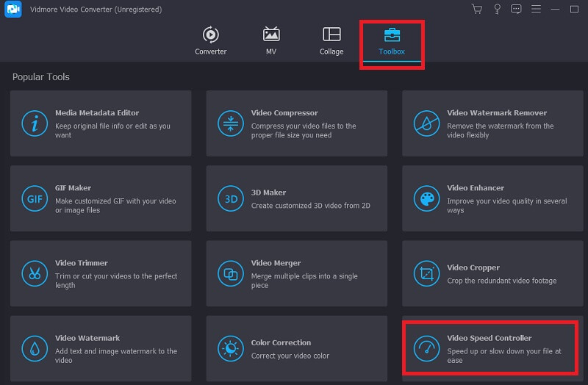Screen dimensions: 588x385
Task: Click the Video Merger icon
Action: [x=231, y=274]
